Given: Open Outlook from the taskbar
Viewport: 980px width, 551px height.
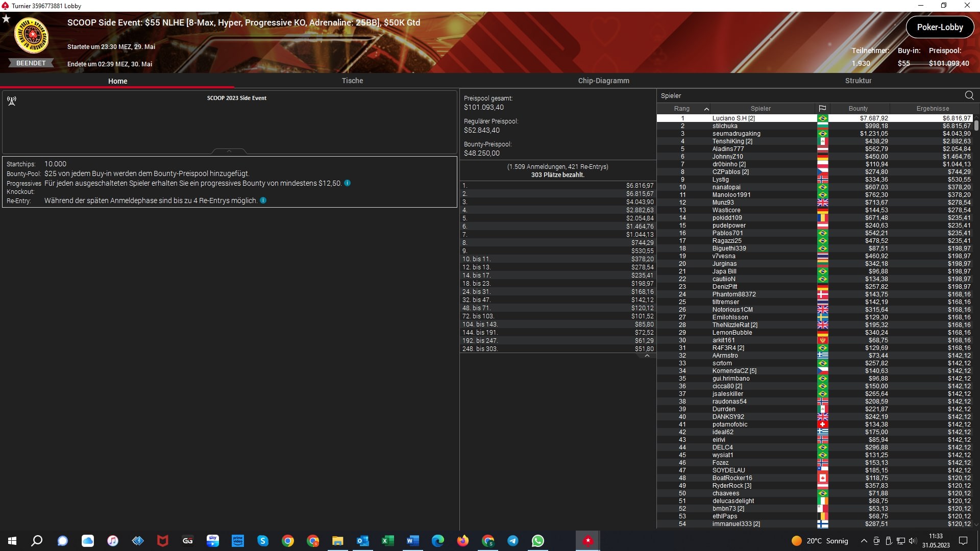Looking at the screenshot, I should coord(362,541).
